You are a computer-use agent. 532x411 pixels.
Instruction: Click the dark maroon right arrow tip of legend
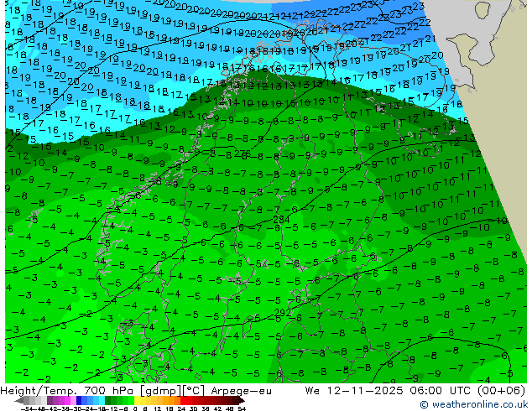[243, 401]
